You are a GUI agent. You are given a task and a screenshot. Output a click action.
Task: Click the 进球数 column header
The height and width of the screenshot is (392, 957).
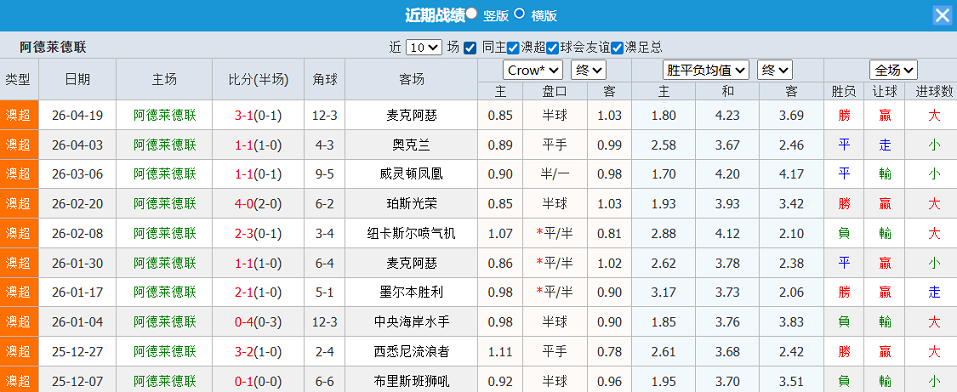click(934, 92)
